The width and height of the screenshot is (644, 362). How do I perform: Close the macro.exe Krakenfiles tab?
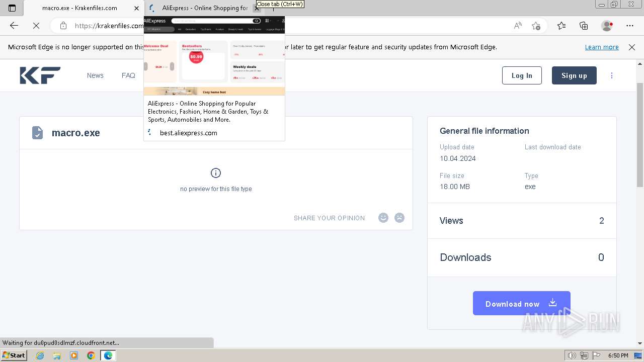136,8
